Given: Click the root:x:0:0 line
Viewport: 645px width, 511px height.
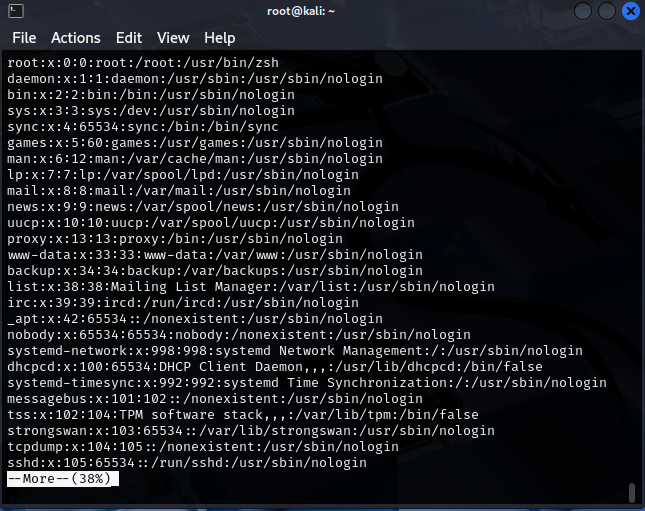Looking at the screenshot, I should (x=143, y=63).
